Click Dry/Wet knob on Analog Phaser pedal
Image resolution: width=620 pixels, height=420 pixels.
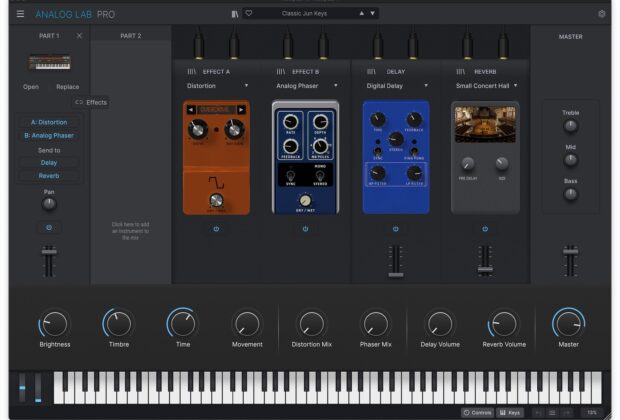point(305,201)
